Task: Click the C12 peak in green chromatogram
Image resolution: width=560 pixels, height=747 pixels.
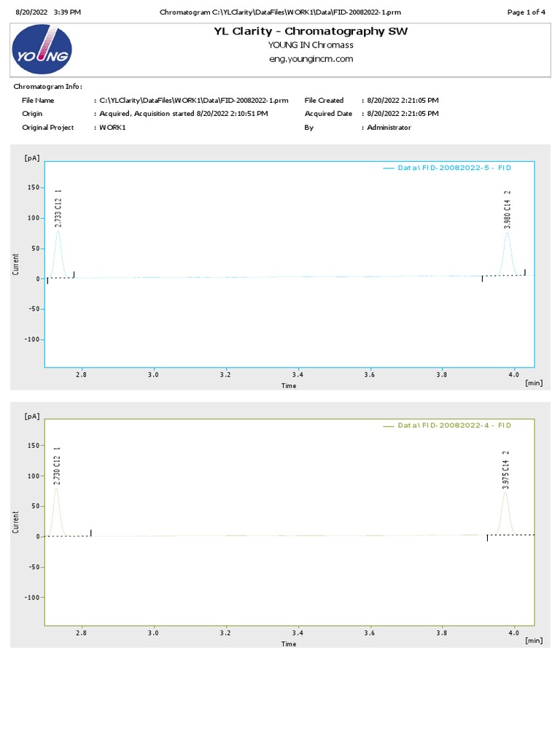Action: [57, 511]
